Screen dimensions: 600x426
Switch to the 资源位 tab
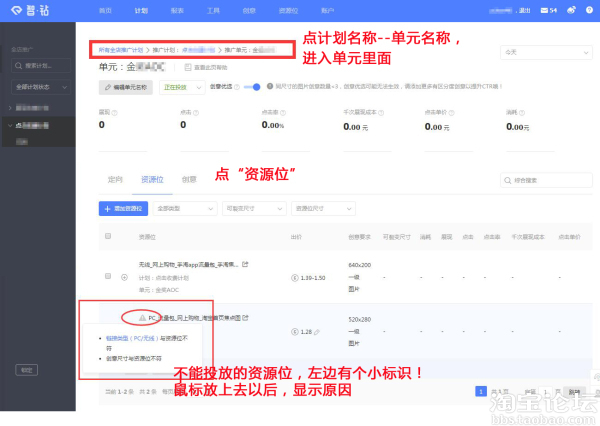(x=152, y=179)
